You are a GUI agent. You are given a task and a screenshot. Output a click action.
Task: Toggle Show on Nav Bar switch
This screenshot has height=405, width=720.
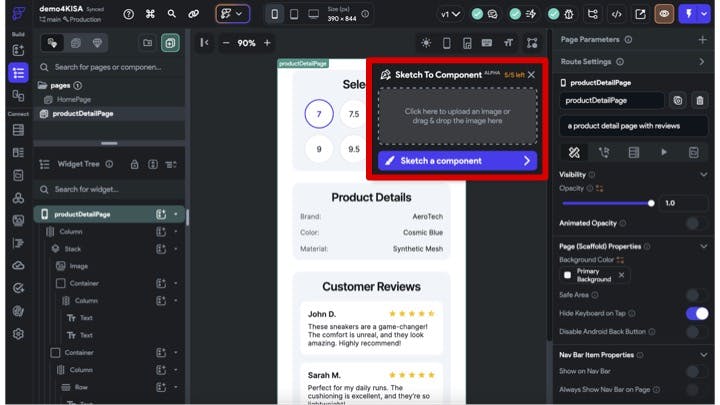[x=697, y=371]
